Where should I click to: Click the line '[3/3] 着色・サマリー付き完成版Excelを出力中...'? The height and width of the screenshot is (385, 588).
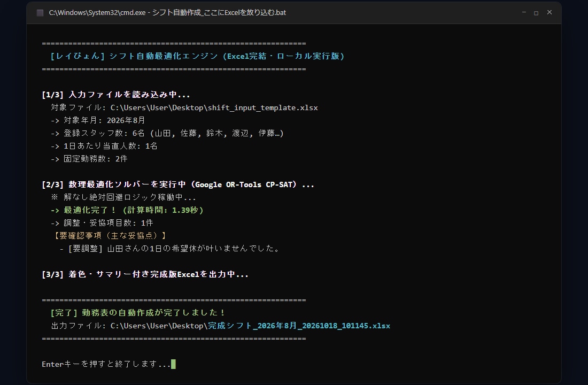[x=145, y=274]
